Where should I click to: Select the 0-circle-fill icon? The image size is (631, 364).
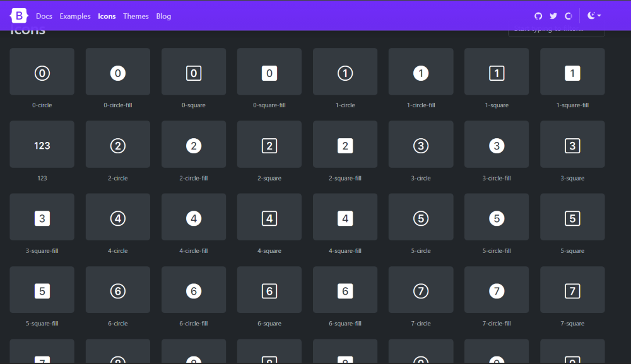click(118, 71)
